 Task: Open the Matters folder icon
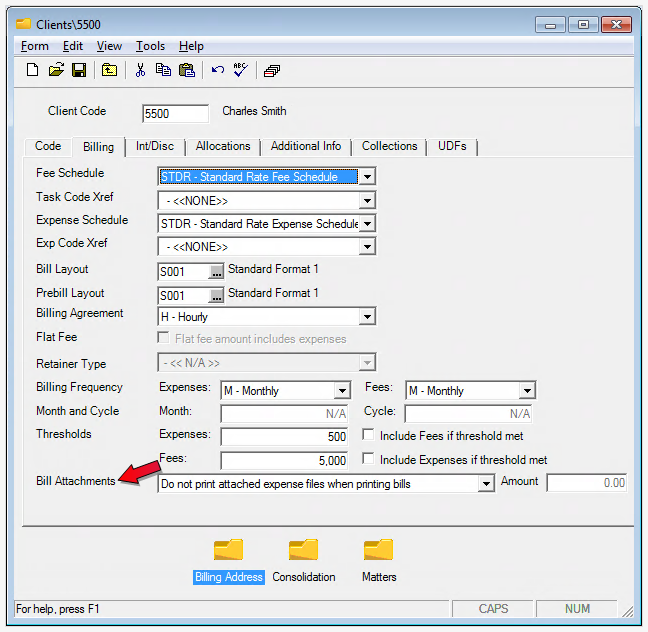378,549
